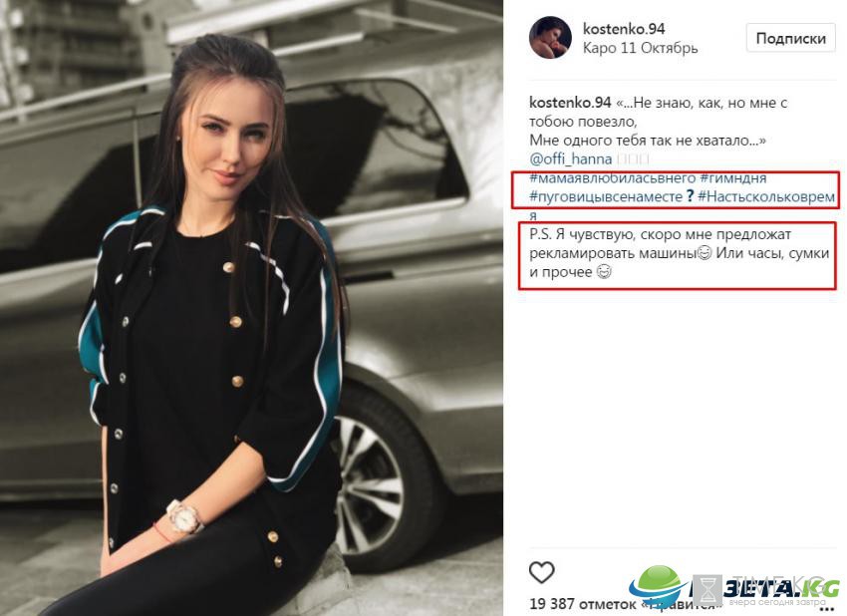
Task: Open hashtag #Настьсколькавремя
Action: tap(766, 196)
